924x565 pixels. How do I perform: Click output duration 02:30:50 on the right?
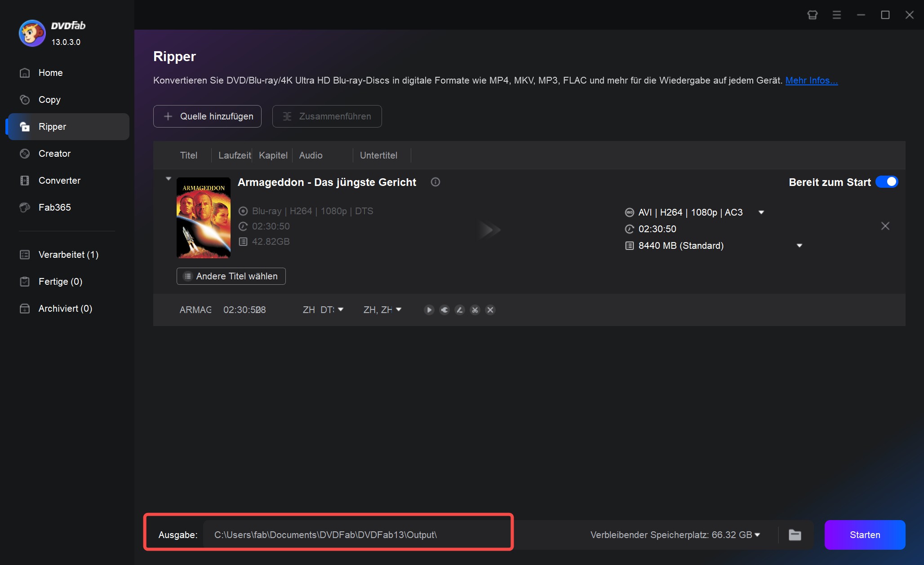coord(657,229)
